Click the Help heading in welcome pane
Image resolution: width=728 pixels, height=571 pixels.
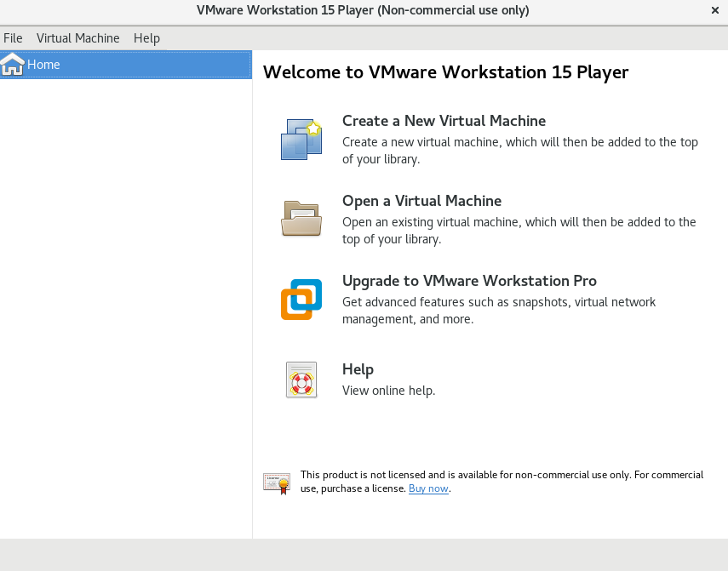pos(358,369)
